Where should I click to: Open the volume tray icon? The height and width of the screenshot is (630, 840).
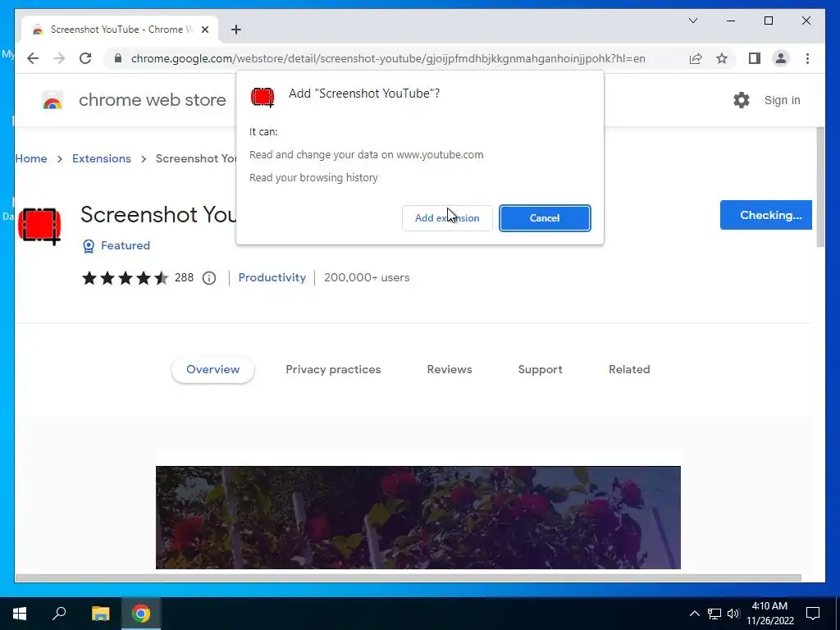pyautogui.click(x=733, y=614)
